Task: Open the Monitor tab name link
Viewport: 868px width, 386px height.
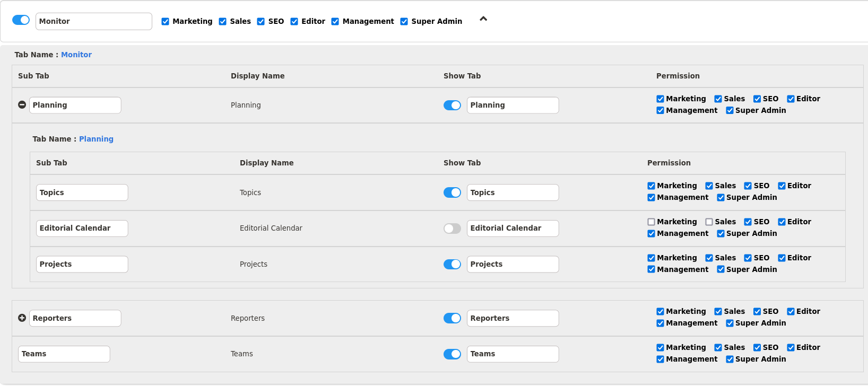Action: [76, 55]
